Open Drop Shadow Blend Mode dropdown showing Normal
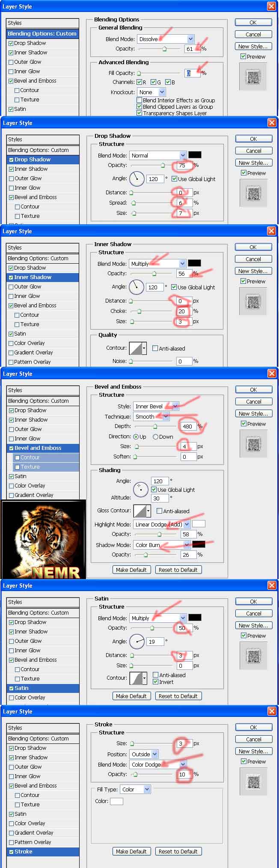The height and width of the screenshot is (868, 279). pyautogui.click(x=158, y=155)
